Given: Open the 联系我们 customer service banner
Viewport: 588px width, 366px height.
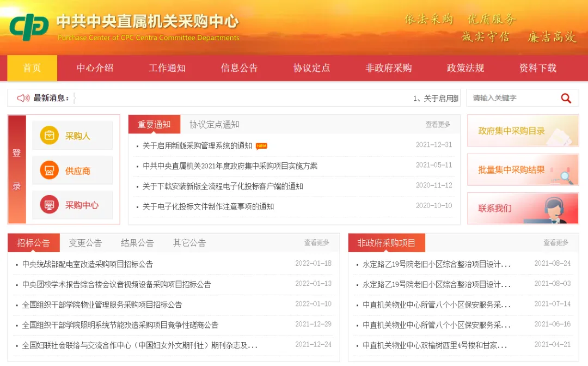Looking at the screenshot, I should (523, 209).
